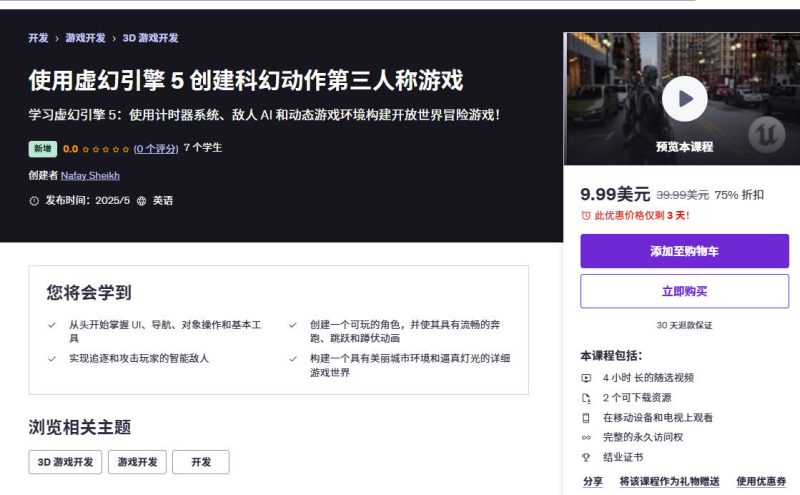
Task: Click the clock icon beside 发布时间
Action: click(x=34, y=201)
